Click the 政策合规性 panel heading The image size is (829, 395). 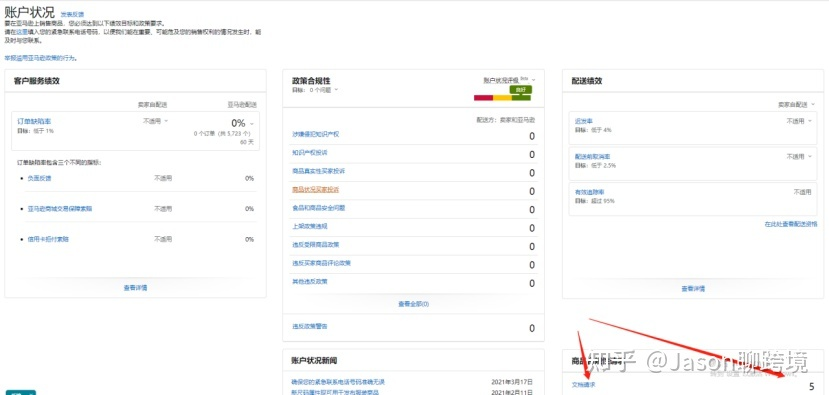(x=311, y=80)
